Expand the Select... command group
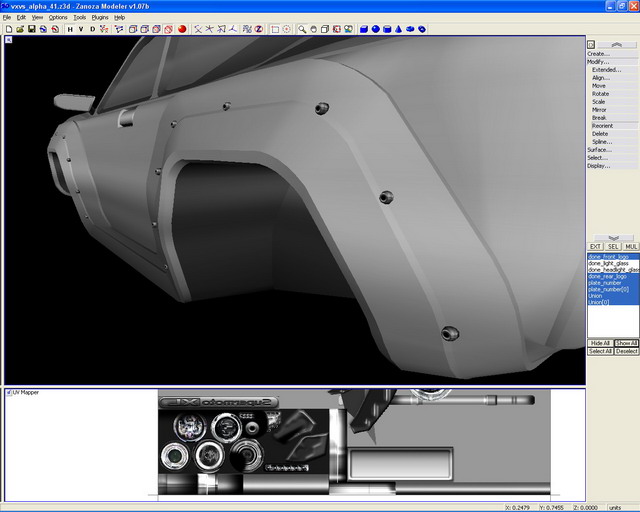This screenshot has width=640, height=512. (x=612, y=158)
